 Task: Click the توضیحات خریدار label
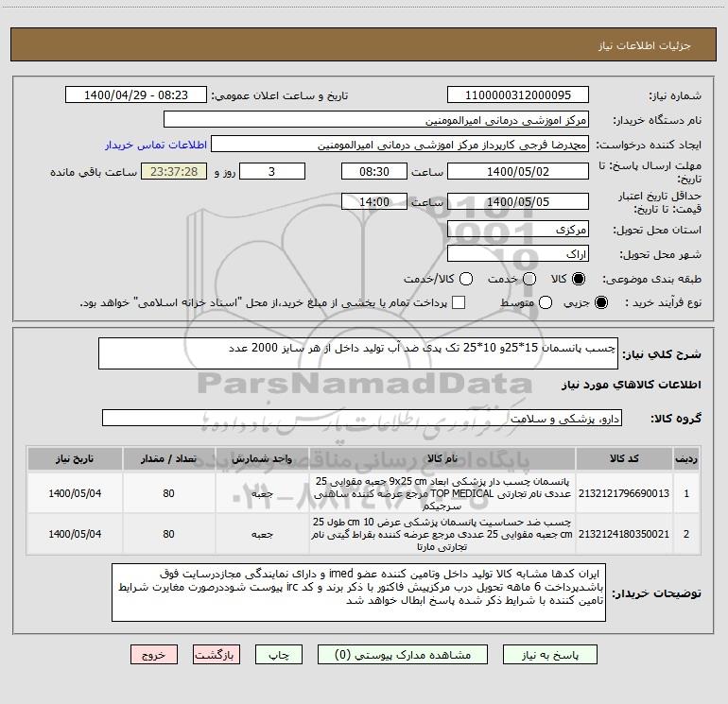(x=656, y=593)
